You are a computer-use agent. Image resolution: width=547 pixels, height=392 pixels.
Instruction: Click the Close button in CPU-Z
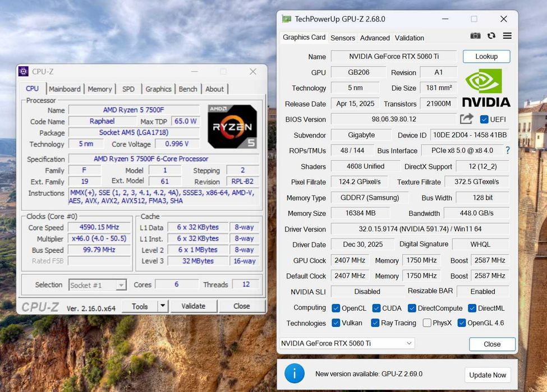point(241,306)
